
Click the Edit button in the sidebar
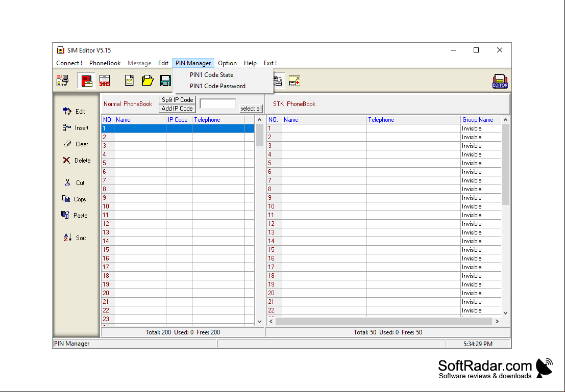click(x=74, y=111)
